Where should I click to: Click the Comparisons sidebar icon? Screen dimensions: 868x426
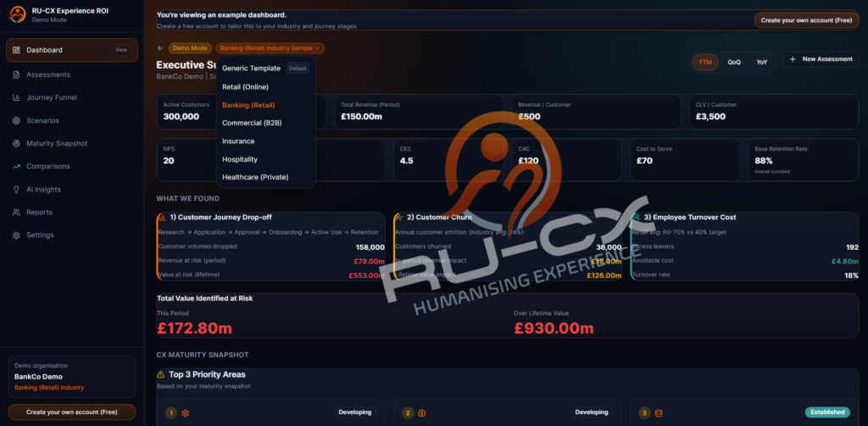pyautogui.click(x=17, y=166)
